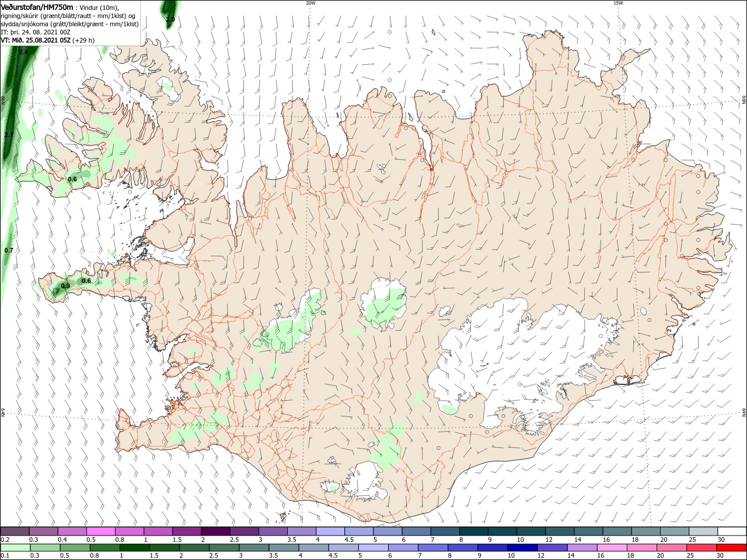Select the medium blue swatch labeled 8 in lower row
The image size is (747, 560).
tap(463, 548)
